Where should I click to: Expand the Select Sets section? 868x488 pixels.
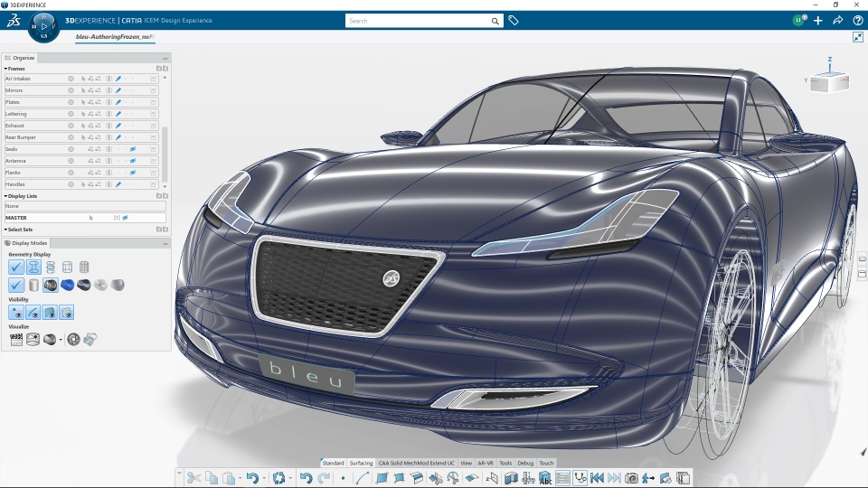pos(6,230)
